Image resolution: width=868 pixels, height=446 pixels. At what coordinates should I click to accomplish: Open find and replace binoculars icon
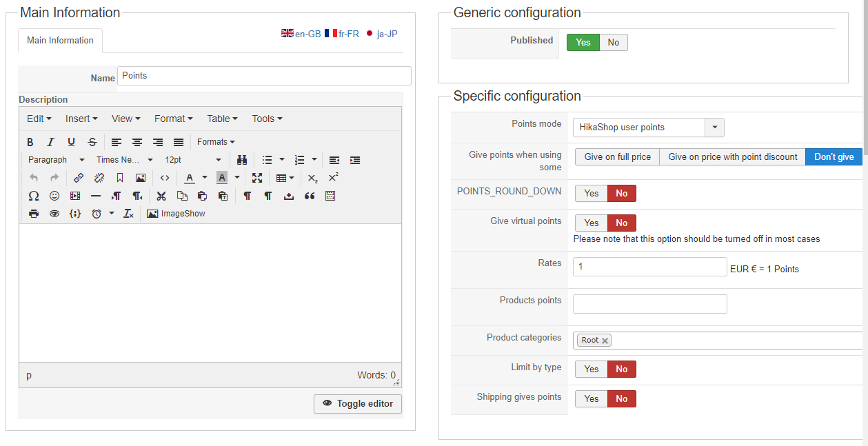point(242,160)
